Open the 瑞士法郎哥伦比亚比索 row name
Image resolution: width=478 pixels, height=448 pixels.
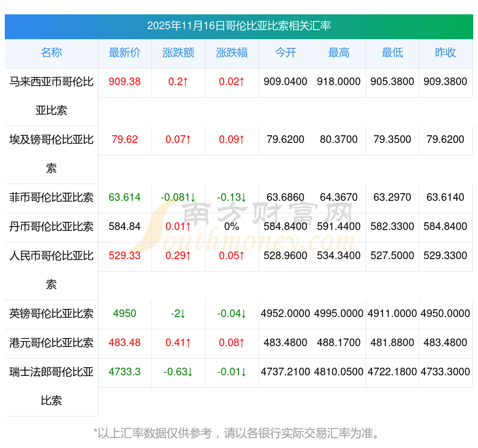click(x=51, y=385)
